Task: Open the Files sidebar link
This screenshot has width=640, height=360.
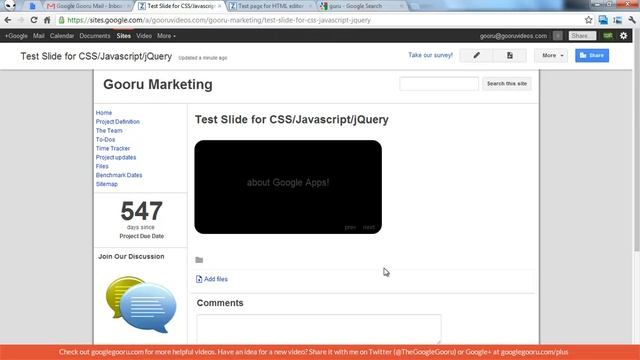Action: 102,167
